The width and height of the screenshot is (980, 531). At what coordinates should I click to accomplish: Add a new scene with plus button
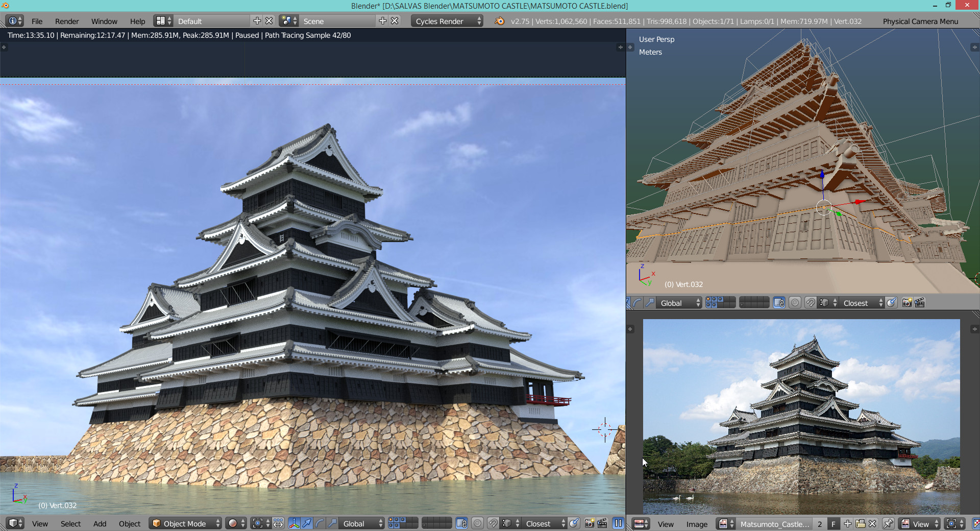pyautogui.click(x=382, y=21)
